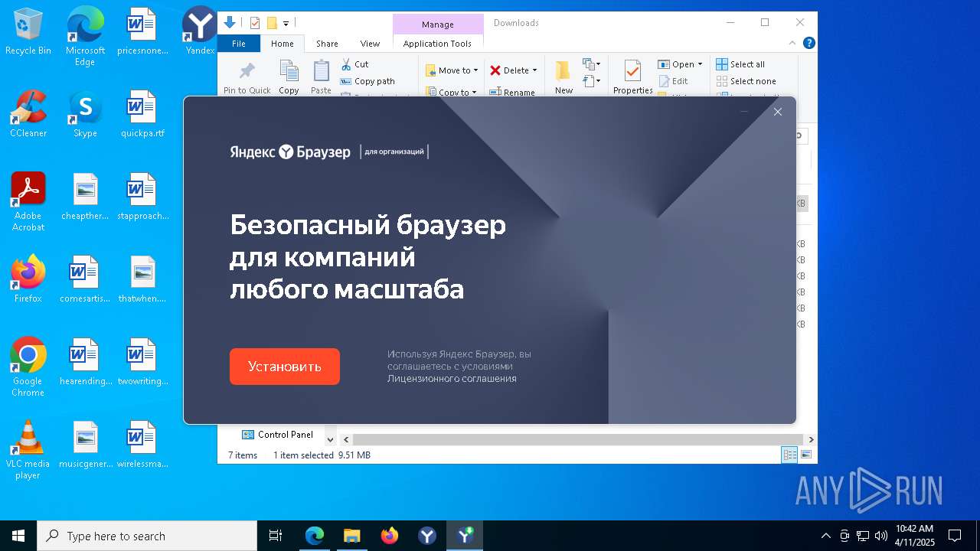Close the Yandex Browser installer dialog

click(778, 112)
